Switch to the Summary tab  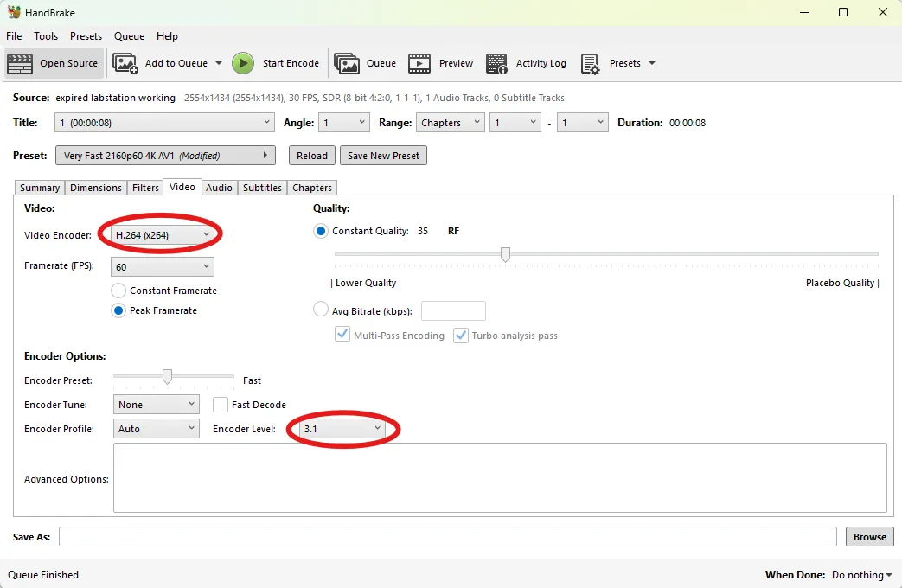pyautogui.click(x=40, y=188)
